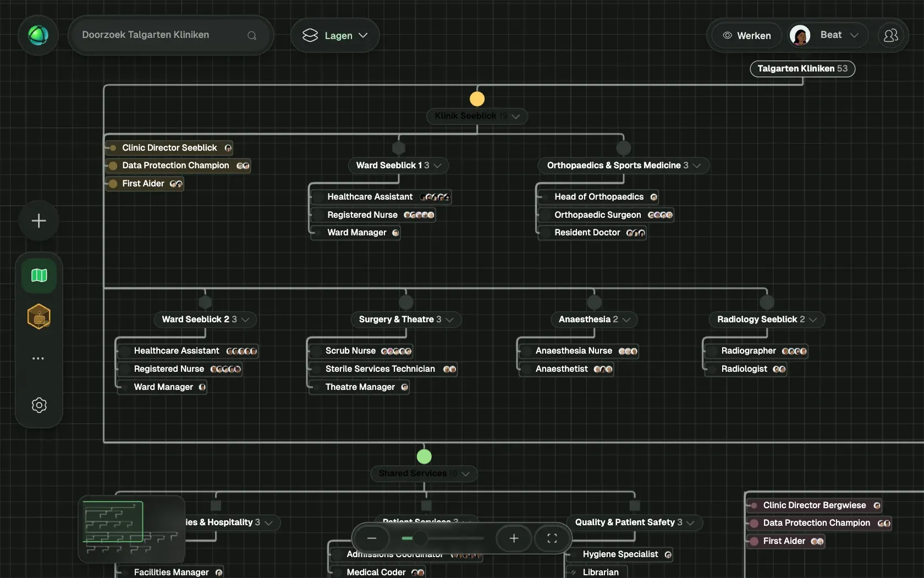Select the Scrub Nurse role
Viewport: 924px width, 578px height.
[361, 351]
